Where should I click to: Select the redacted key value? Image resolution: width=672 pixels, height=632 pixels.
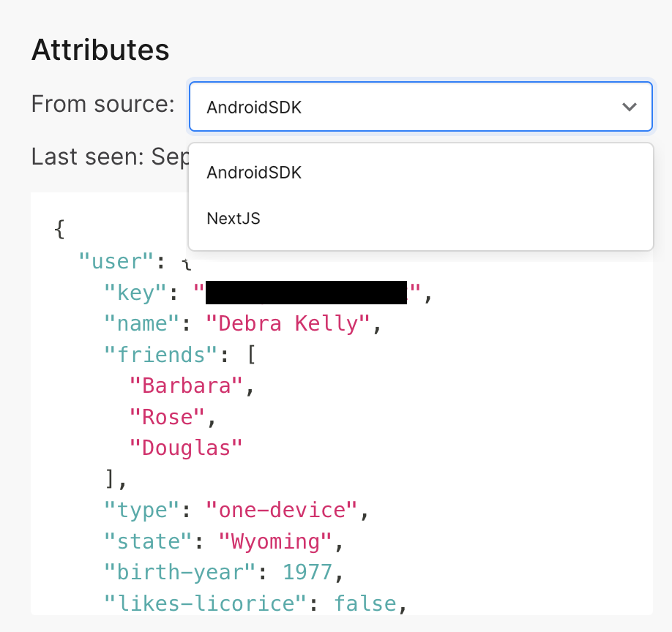307,293
